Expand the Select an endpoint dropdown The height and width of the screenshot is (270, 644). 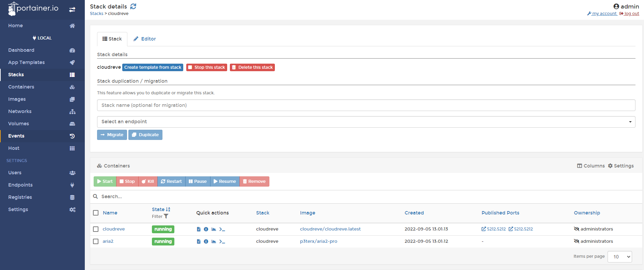[x=366, y=122]
